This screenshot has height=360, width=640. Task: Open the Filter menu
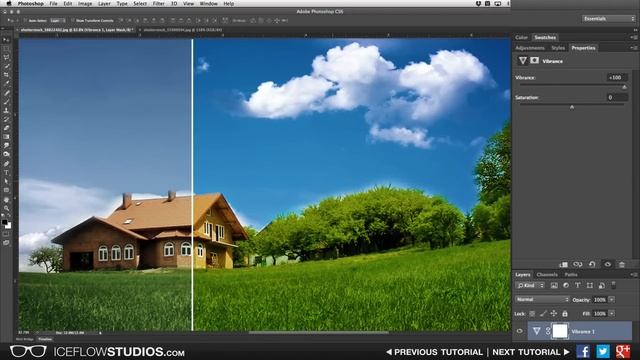click(x=158, y=4)
